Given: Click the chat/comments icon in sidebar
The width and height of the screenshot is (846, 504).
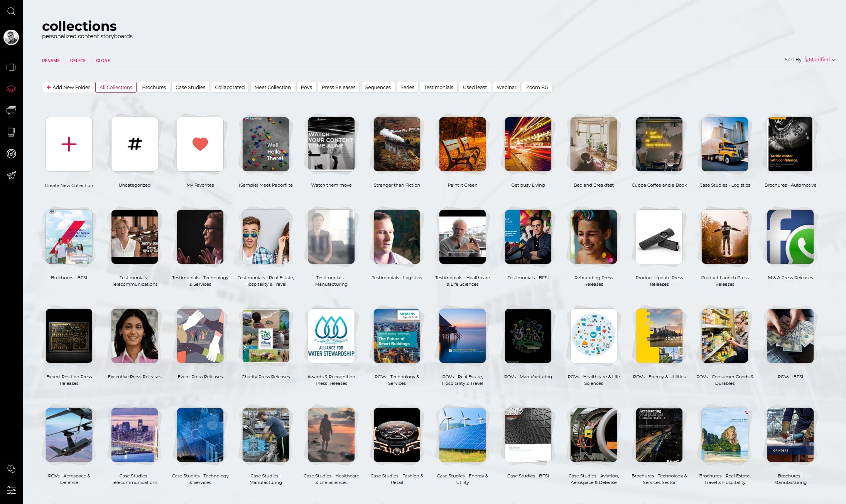Looking at the screenshot, I should [12, 110].
